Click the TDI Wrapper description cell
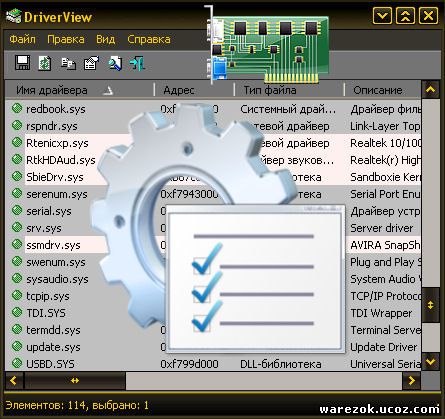The width and height of the screenshot is (445, 419). click(x=381, y=313)
